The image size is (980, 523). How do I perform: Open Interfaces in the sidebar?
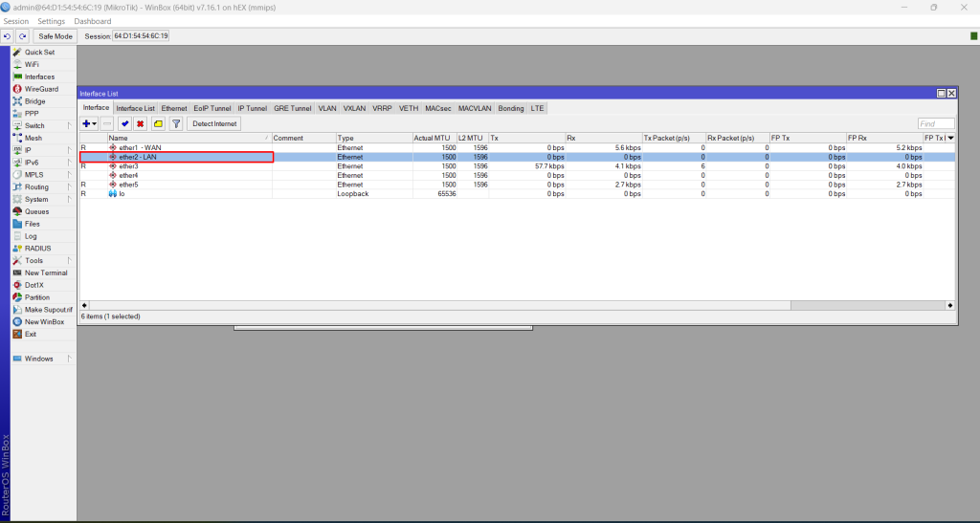pos(39,76)
